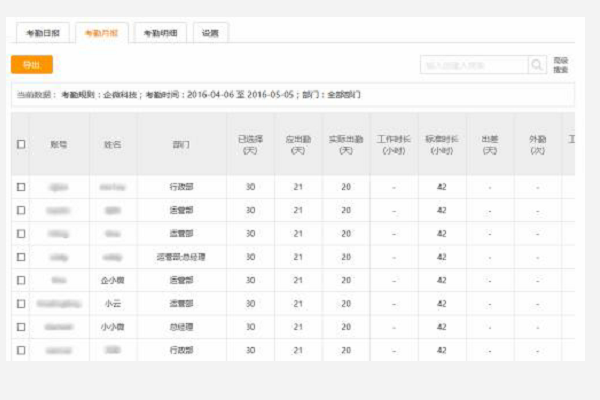Go to the 设置 tab
The height and width of the screenshot is (400, 600).
(x=210, y=33)
